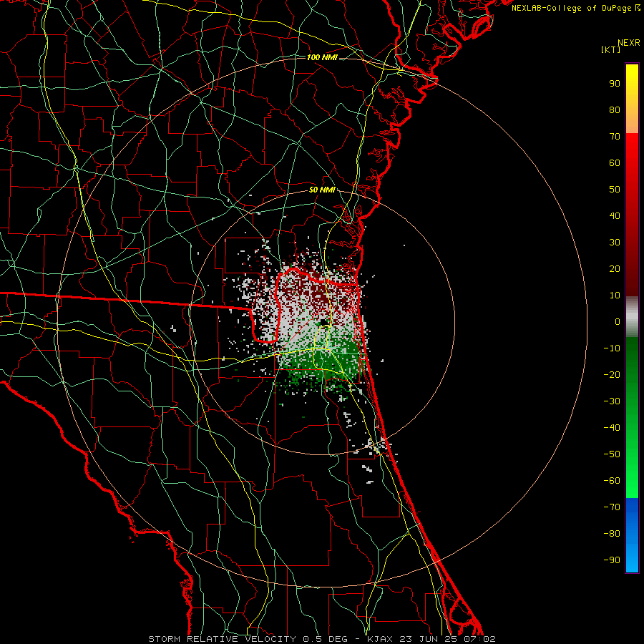Click the gray zero-velocity segment of color bar
644x644 pixels.
(x=632, y=317)
